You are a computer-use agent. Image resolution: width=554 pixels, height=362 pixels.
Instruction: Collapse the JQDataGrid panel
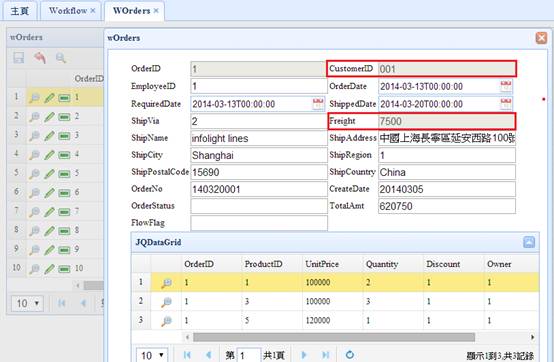(x=529, y=242)
